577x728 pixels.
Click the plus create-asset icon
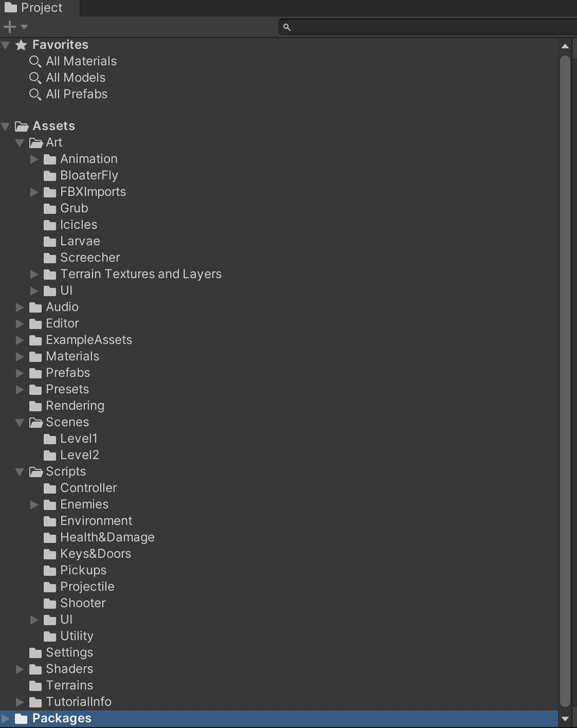(x=9, y=26)
